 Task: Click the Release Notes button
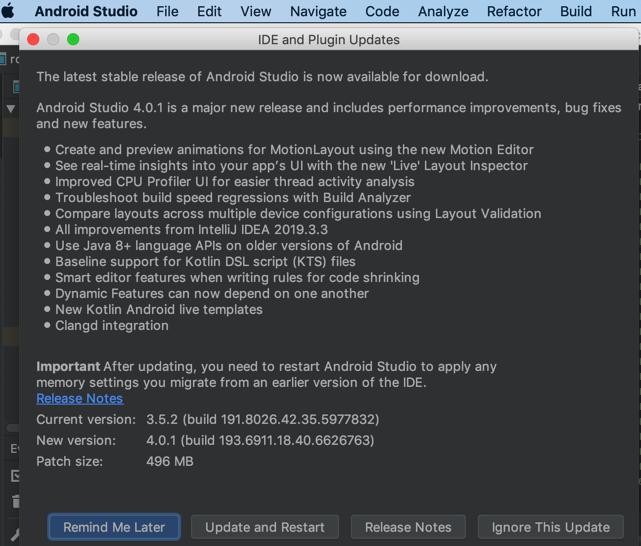(408, 527)
